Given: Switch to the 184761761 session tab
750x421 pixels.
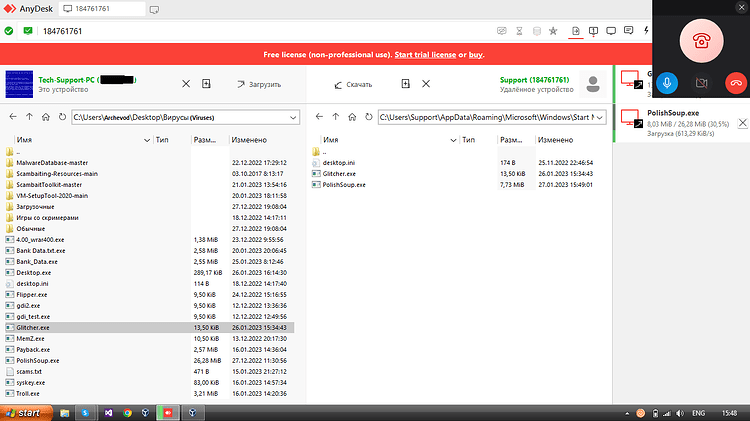Looking at the screenshot, I should 102,9.
